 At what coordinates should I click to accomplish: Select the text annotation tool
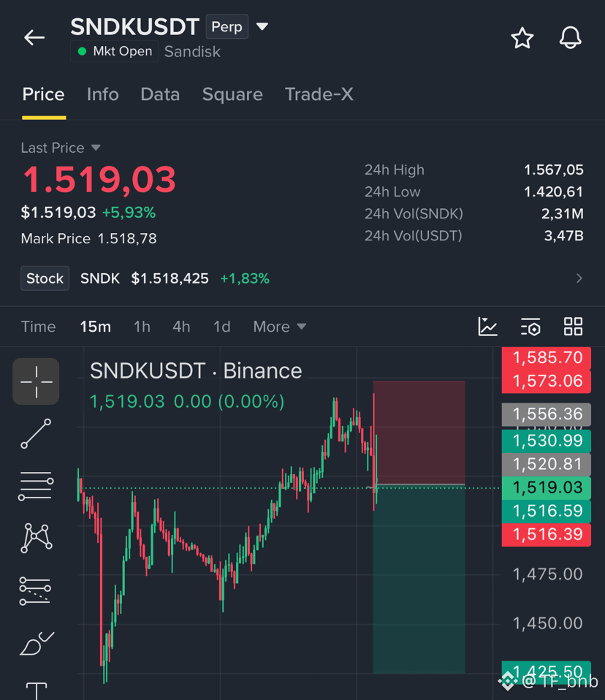(36, 691)
